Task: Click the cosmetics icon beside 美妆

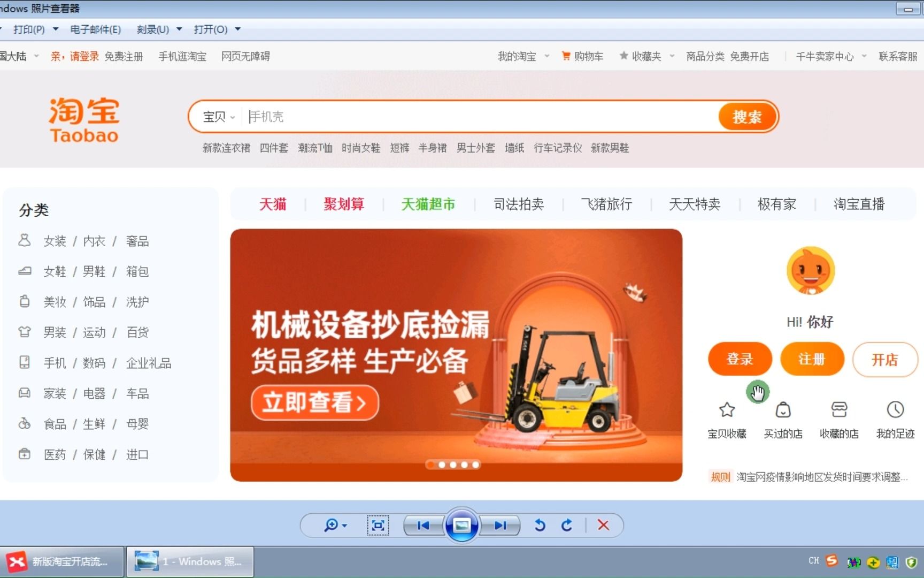Action: (25, 301)
